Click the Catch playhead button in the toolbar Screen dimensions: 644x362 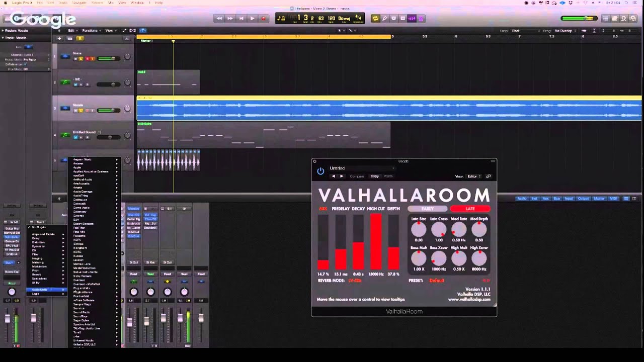142,31
